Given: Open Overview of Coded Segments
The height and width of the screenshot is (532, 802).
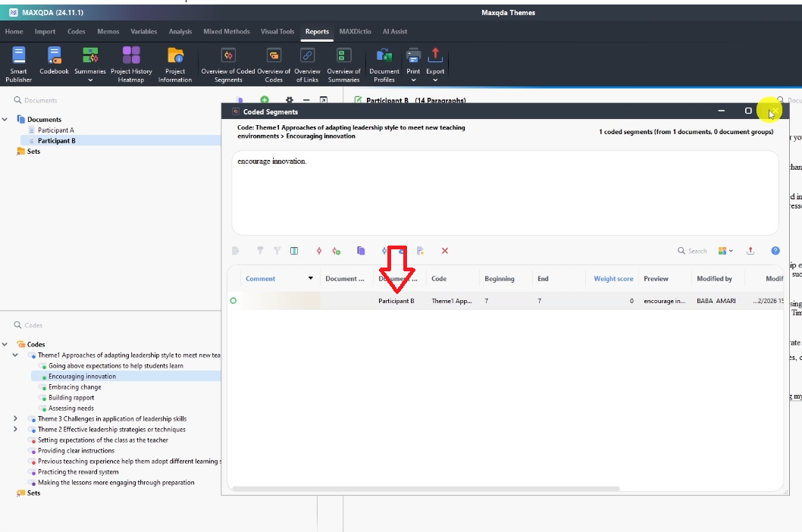Looking at the screenshot, I should (x=227, y=64).
